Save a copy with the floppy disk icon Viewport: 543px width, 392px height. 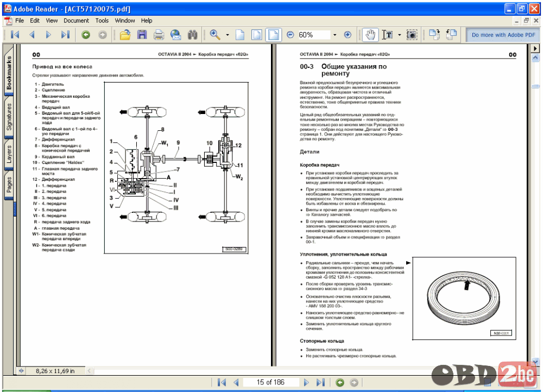point(142,35)
